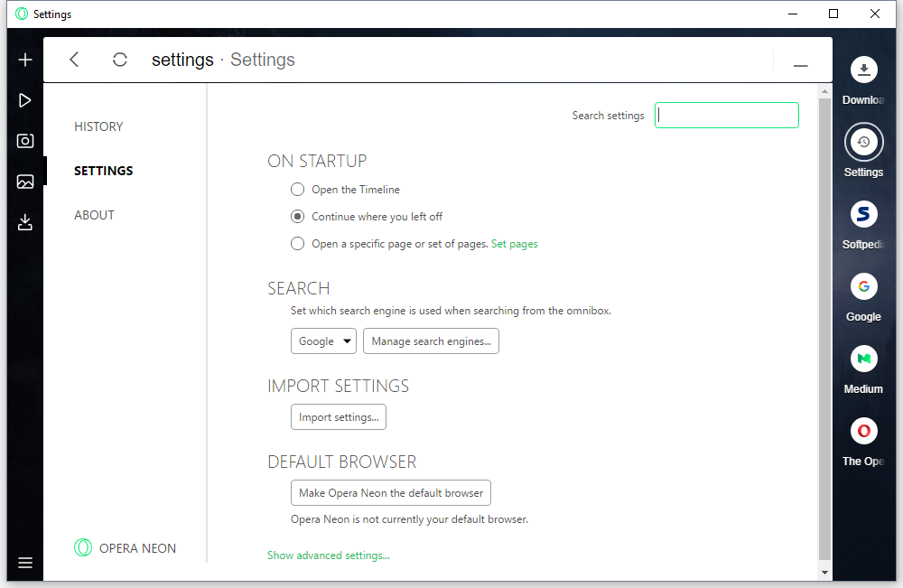Open the Downloads tab bubble
This screenshot has height=588, width=903.
(x=863, y=70)
